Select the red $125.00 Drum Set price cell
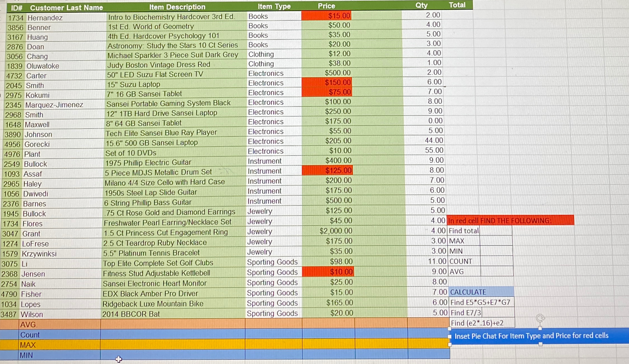Screen dimensions: 629x364 point(327,170)
